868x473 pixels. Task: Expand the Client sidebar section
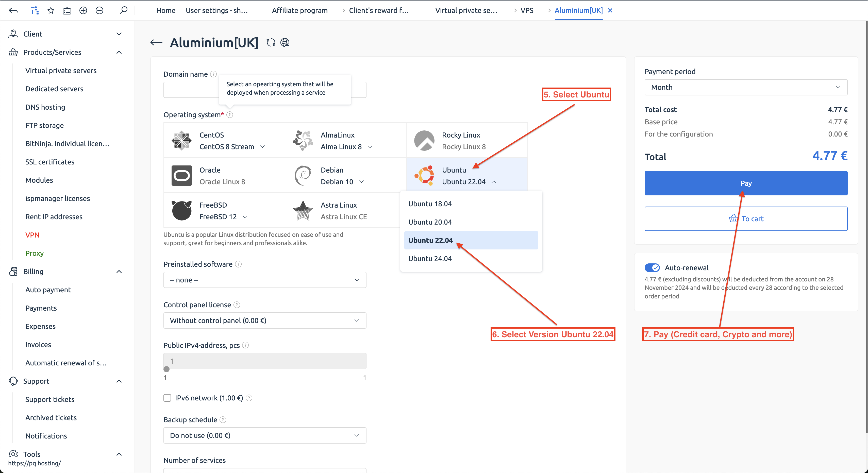[x=119, y=34]
